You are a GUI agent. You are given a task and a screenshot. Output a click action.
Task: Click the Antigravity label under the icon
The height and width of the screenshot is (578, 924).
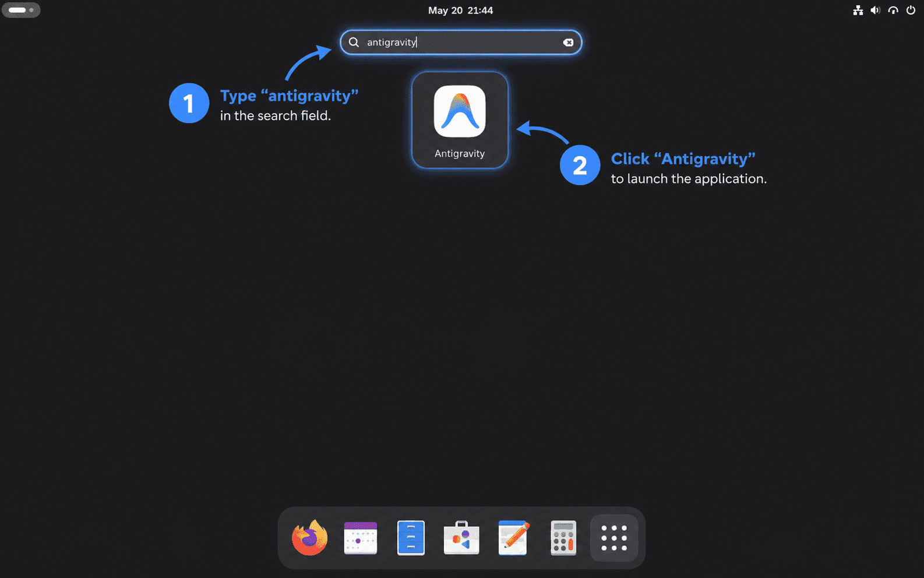point(460,154)
